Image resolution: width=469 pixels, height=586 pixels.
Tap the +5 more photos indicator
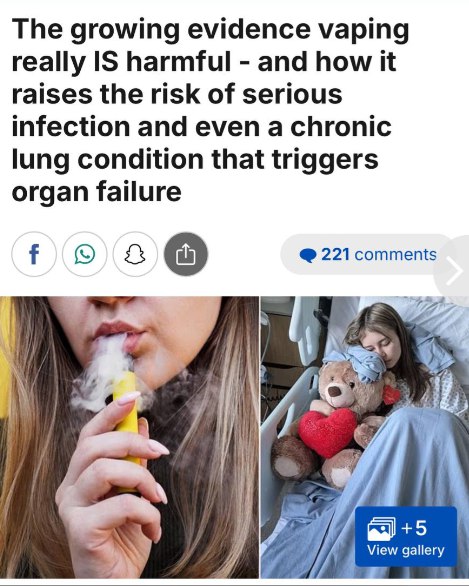(414, 528)
